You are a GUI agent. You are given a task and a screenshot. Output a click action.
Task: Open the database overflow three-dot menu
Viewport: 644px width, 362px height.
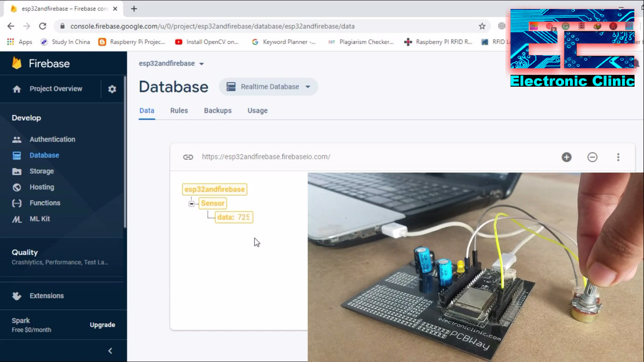[x=618, y=157]
